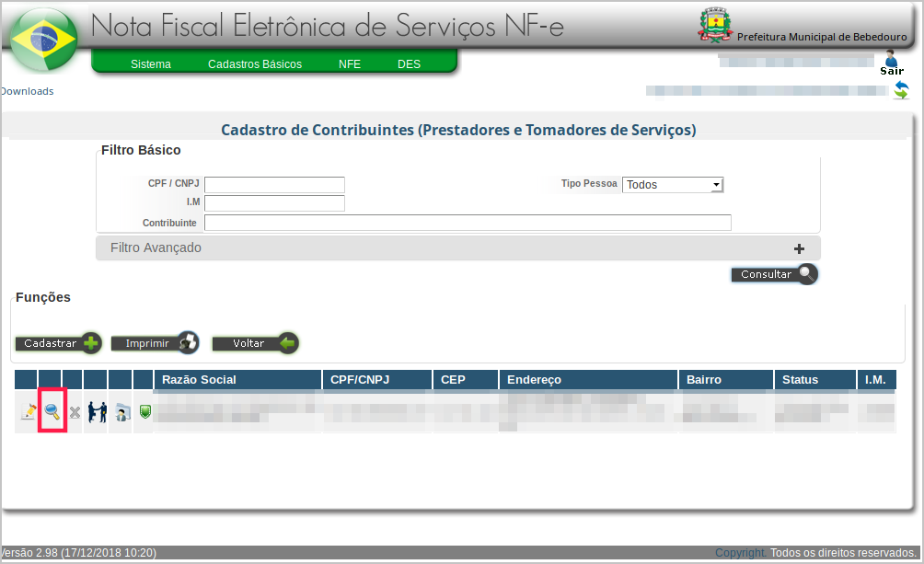Viewport: 924px width, 564px height.
Task: Click the Cadastrar button
Action: point(58,343)
